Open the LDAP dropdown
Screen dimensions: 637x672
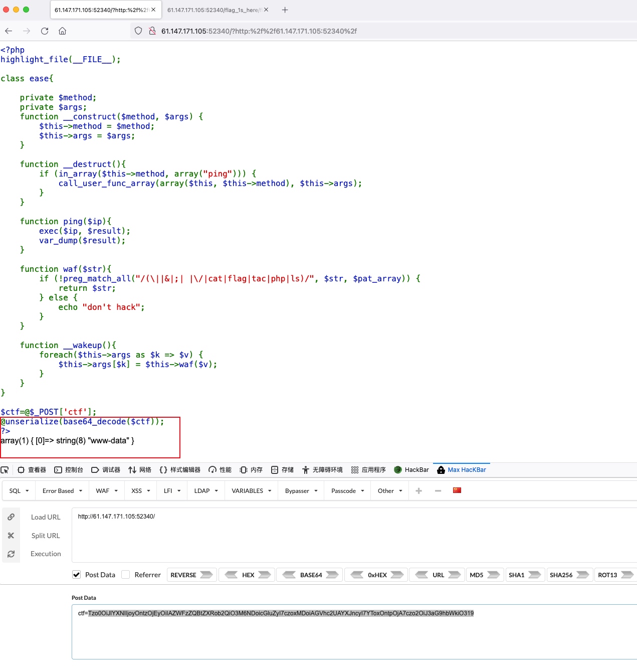coord(206,490)
